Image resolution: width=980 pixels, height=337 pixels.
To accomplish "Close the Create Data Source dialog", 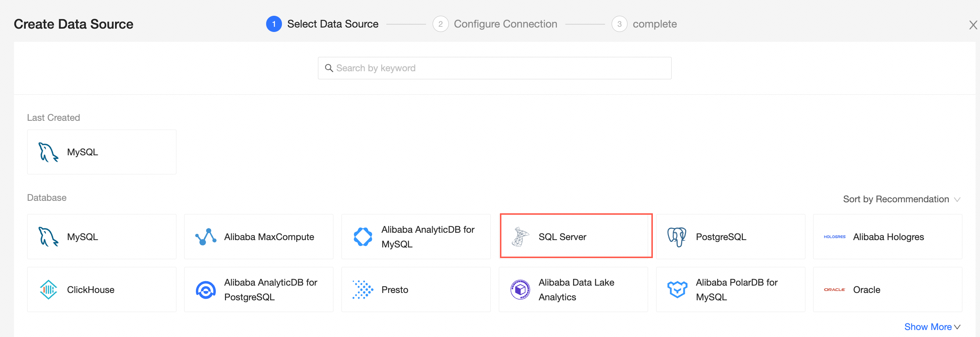I will click(973, 24).
